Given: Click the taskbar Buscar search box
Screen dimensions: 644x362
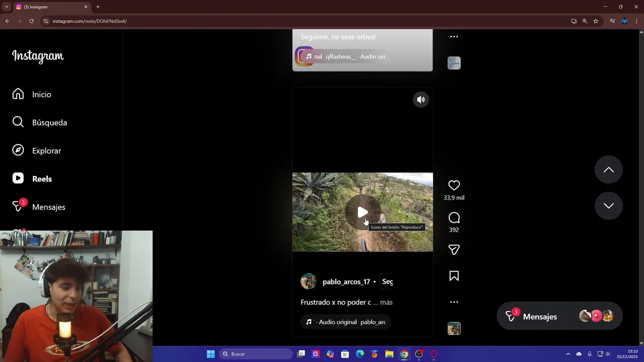Looking at the screenshot, I should tap(256, 354).
